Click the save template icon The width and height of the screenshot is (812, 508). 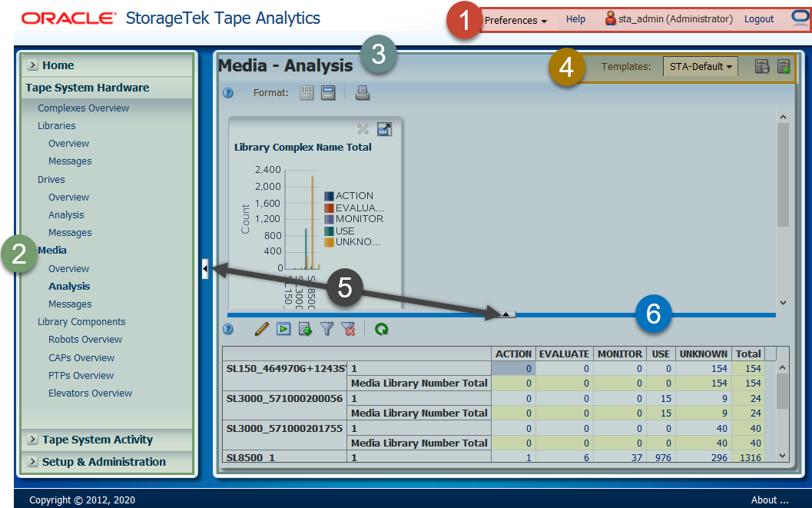762,66
